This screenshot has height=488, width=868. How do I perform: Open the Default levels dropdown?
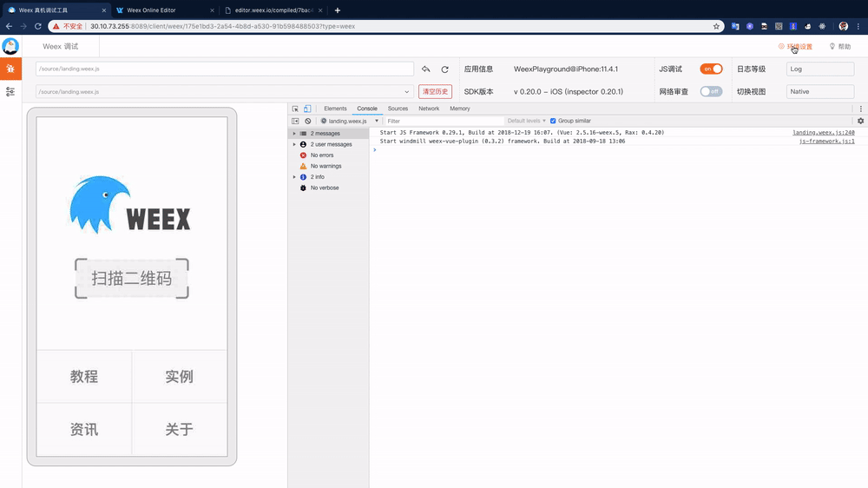click(527, 121)
